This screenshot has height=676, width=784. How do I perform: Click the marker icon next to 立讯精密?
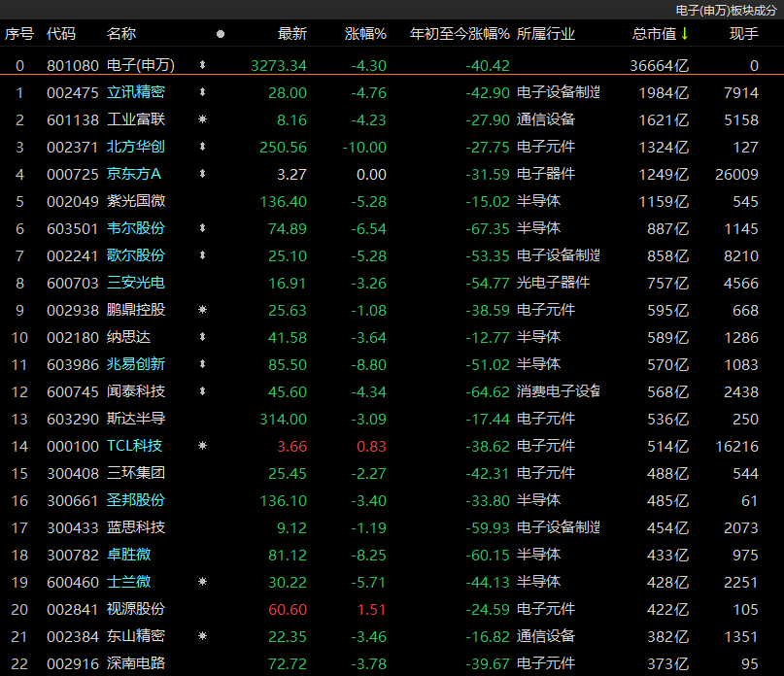[x=202, y=92]
